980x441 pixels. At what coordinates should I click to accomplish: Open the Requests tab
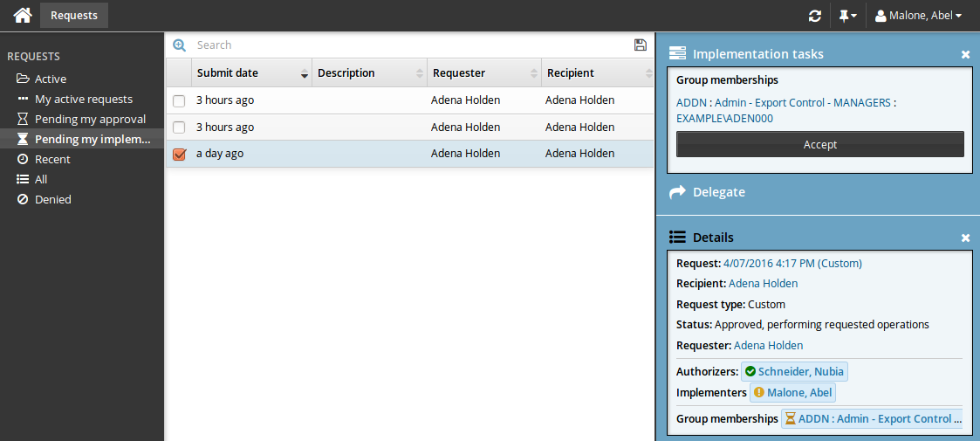[74, 15]
